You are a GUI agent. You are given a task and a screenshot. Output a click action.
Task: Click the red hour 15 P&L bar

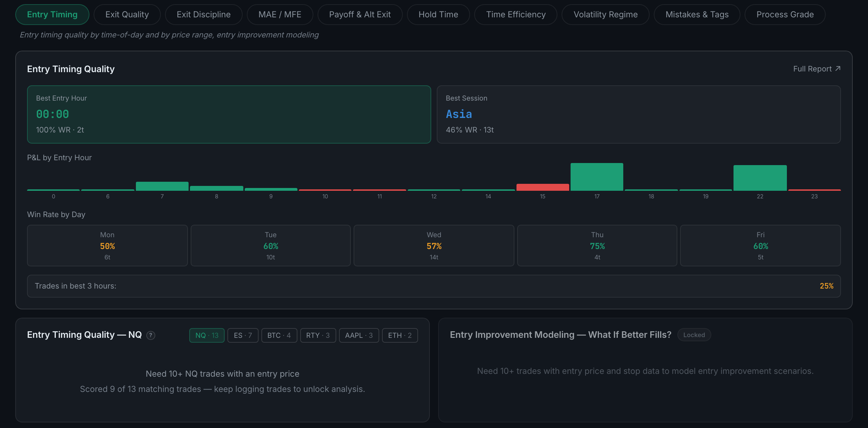[x=542, y=187]
